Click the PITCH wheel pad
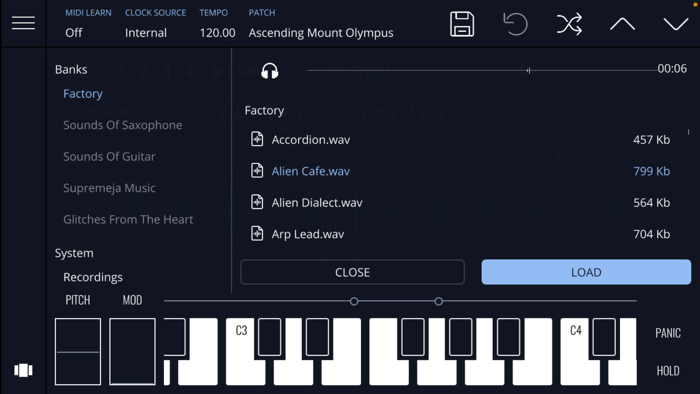Image resolution: width=700 pixels, height=394 pixels. (78, 352)
